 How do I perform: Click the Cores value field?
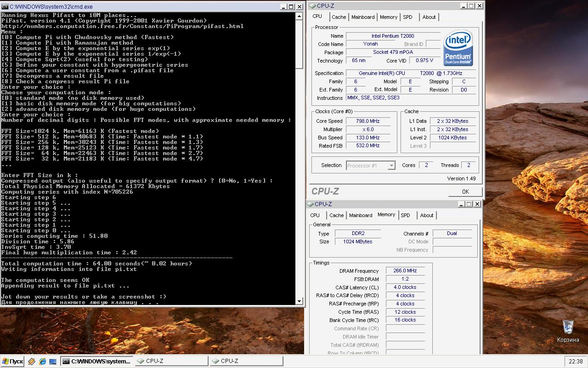click(426, 165)
